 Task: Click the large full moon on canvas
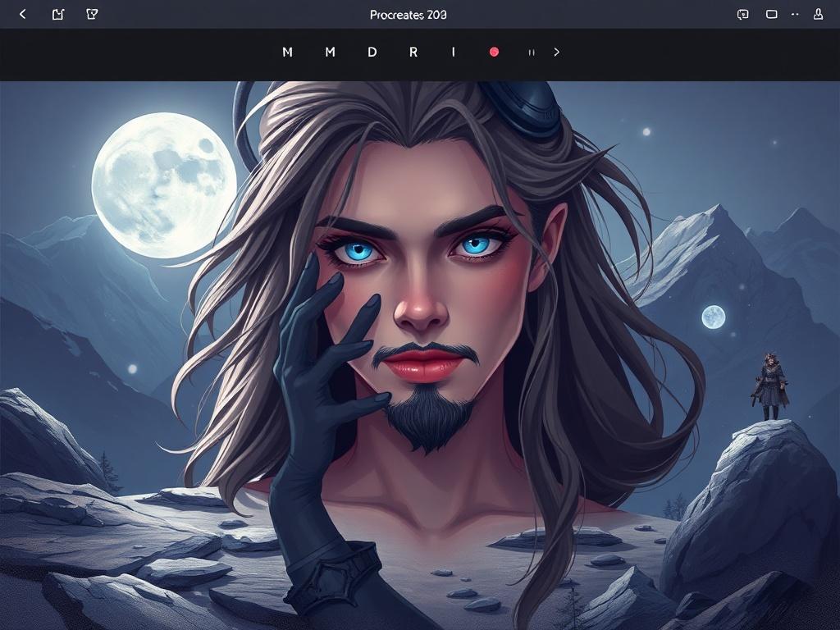click(164, 185)
